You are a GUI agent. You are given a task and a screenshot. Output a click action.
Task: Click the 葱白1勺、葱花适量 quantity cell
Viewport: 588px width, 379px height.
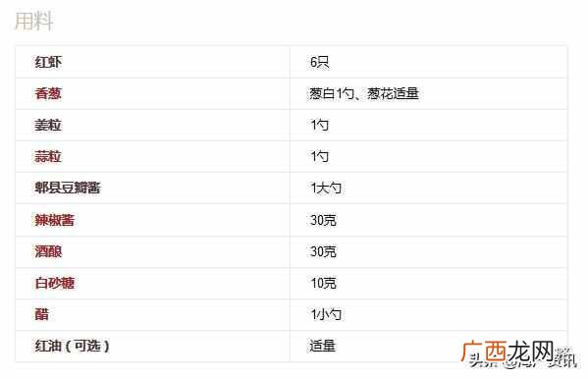[364, 93]
